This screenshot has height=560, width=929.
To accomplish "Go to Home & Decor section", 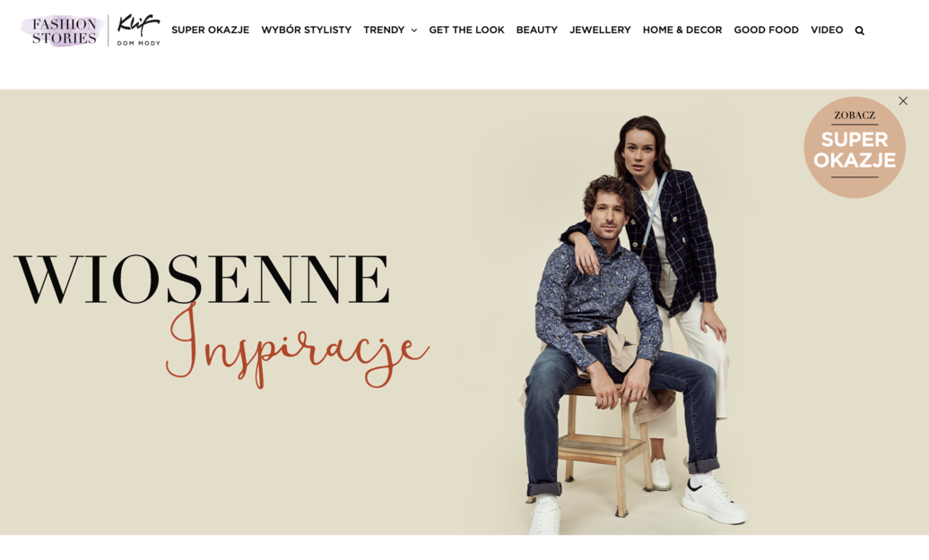I will (682, 30).
